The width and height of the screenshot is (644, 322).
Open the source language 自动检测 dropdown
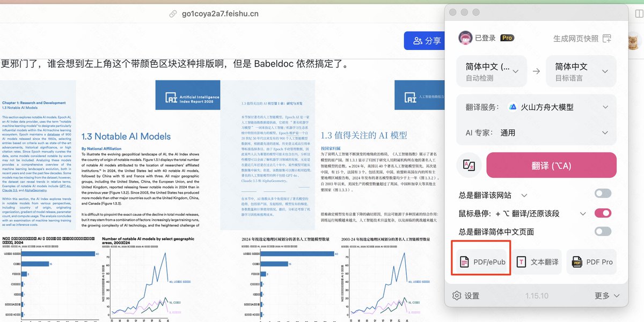click(x=492, y=71)
